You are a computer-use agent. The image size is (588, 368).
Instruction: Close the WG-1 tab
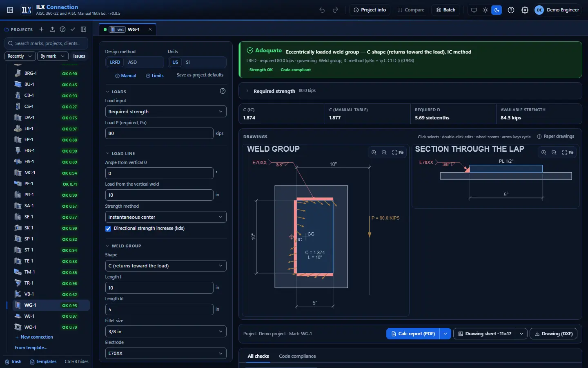tap(150, 29)
